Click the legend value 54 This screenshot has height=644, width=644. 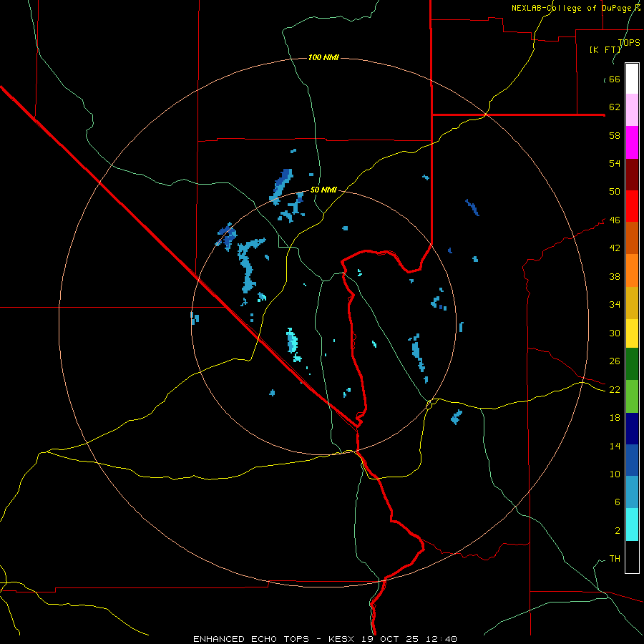pos(615,163)
